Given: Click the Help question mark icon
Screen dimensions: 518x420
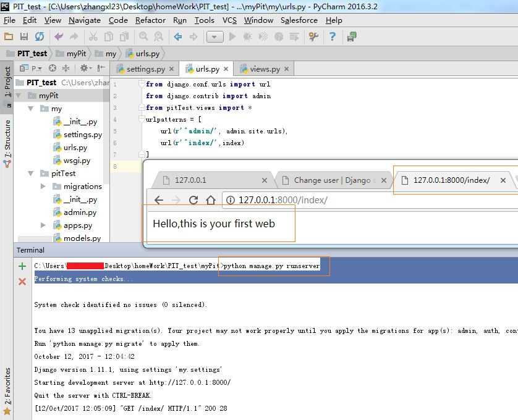Looking at the screenshot, I should coord(332,36).
